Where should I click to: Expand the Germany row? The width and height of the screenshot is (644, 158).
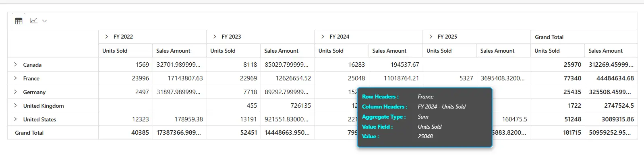15,92
